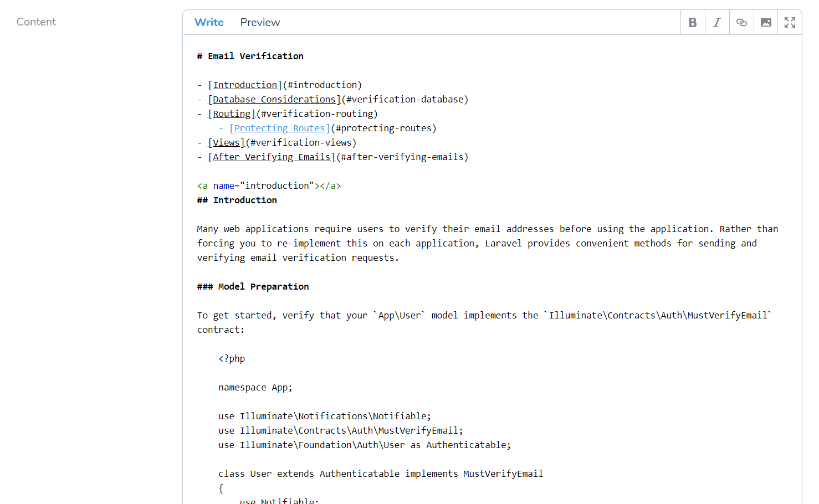Open the Protecting Routes link
819x504 pixels.
[279, 127]
